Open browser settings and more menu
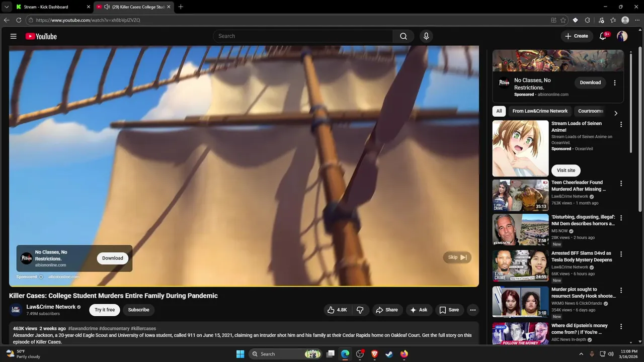This screenshot has height=362, width=644. tap(637, 20)
